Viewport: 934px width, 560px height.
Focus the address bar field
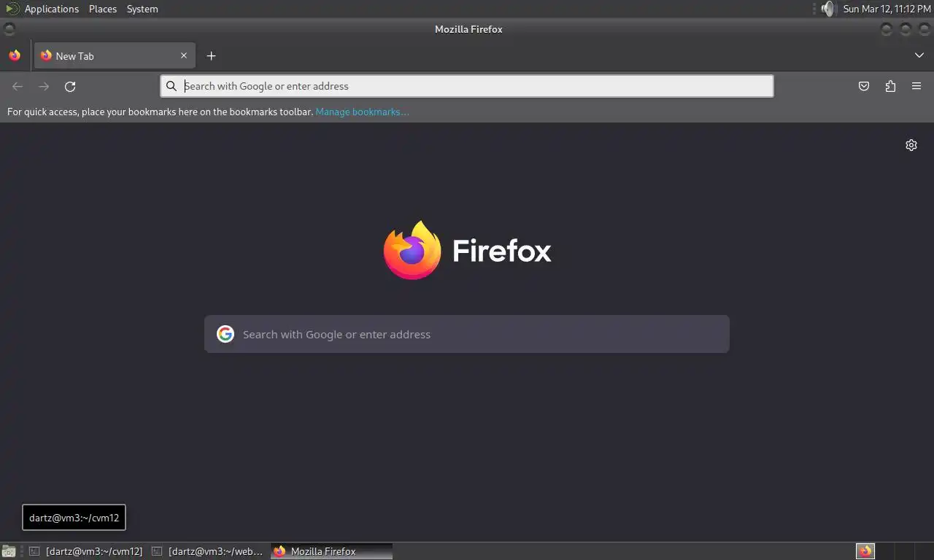click(467, 86)
